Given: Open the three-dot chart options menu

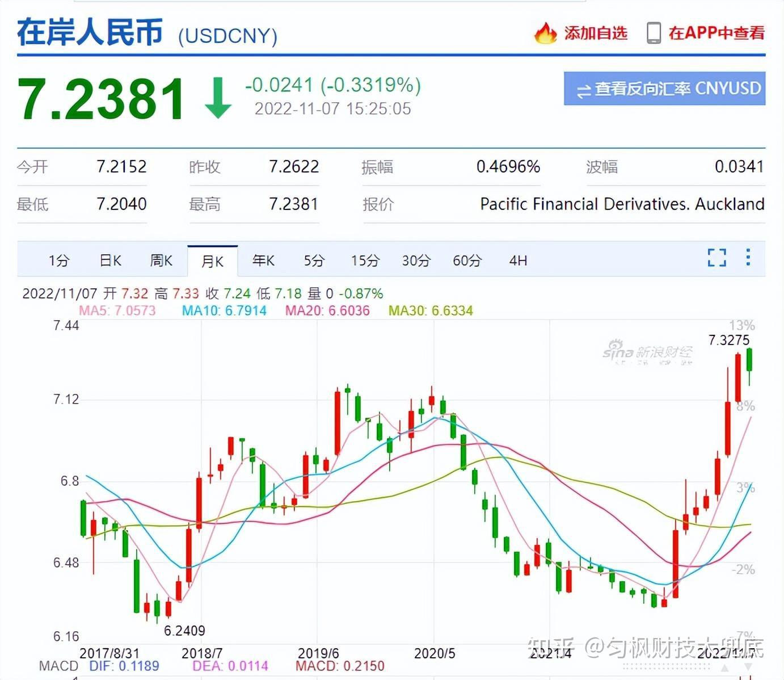Looking at the screenshot, I should pos(748,257).
